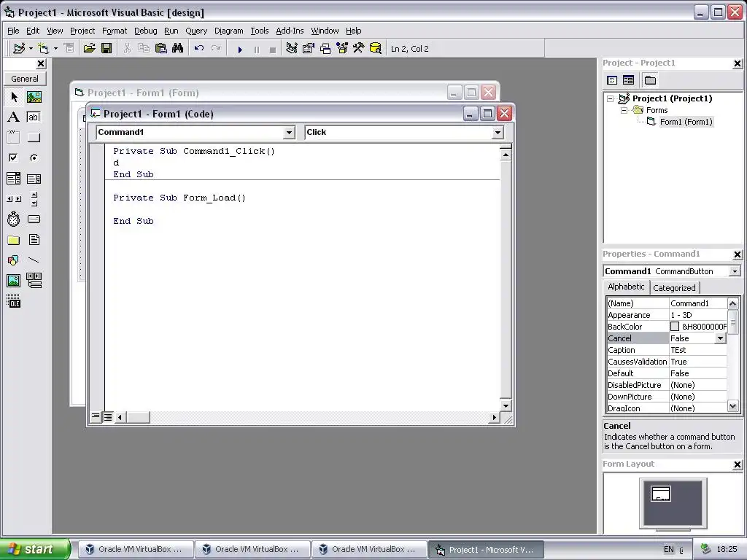Open the Debug menu
The image size is (747, 560).
click(x=145, y=31)
